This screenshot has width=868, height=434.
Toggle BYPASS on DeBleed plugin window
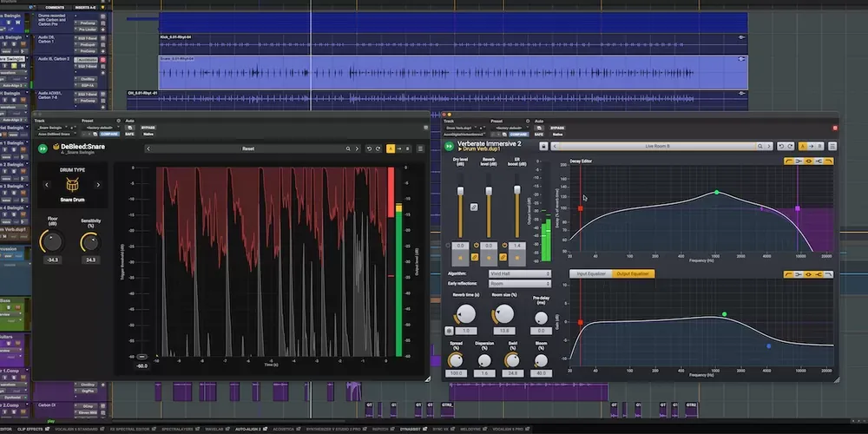tap(148, 128)
